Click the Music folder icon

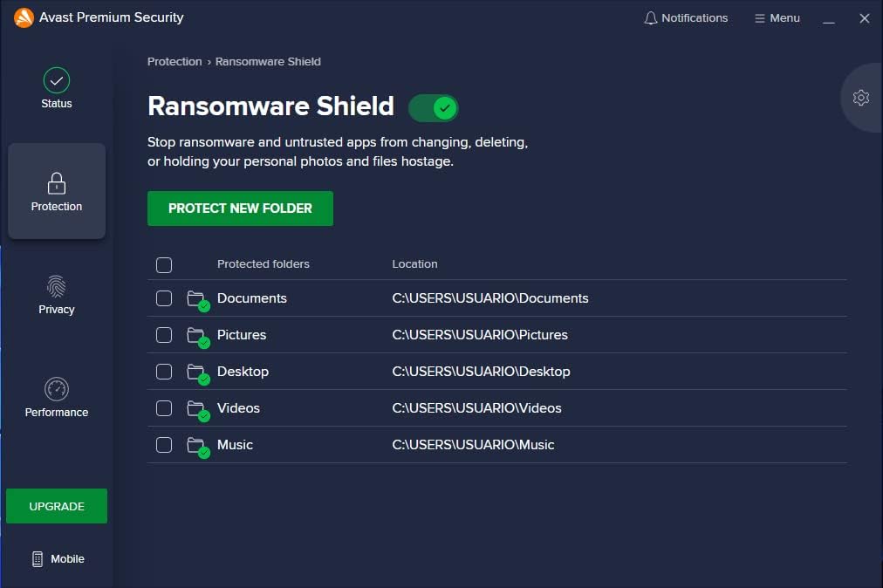197,444
